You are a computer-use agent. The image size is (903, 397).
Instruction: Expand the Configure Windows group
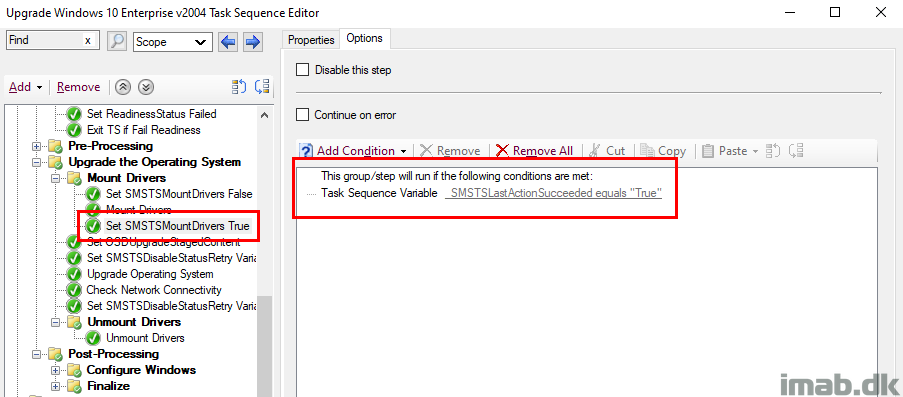(x=56, y=370)
